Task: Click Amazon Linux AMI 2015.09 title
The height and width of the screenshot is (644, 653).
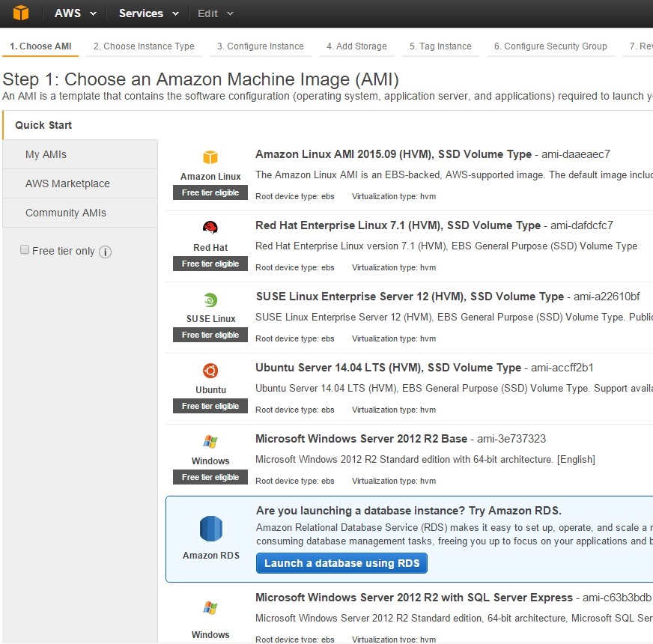Action: click(393, 154)
